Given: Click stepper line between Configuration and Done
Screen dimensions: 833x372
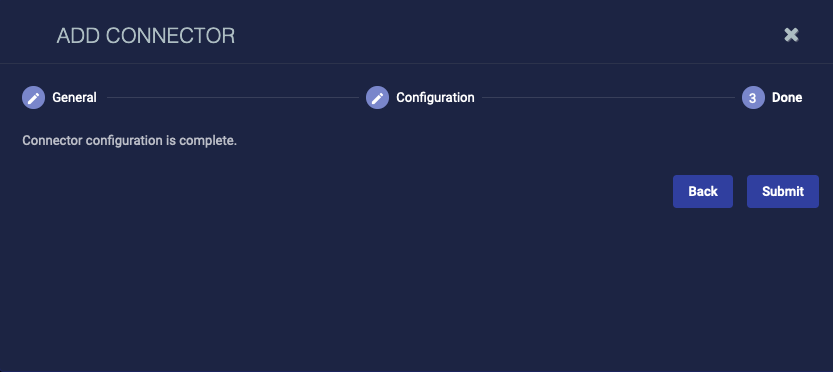Looking at the screenshot, I should 608,98.
